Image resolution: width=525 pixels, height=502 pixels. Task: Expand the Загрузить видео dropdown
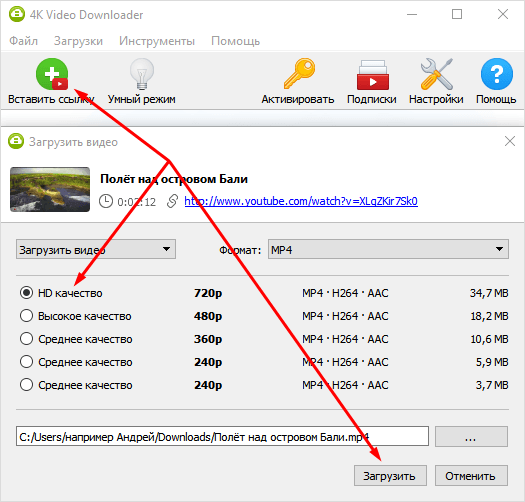(x=96, y=249)
